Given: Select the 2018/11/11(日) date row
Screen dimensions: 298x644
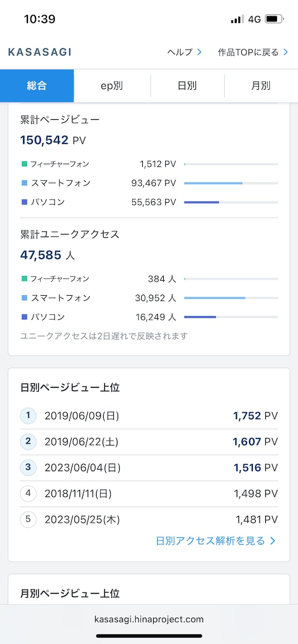Looking at the screenshot, I should click(149, 494).
